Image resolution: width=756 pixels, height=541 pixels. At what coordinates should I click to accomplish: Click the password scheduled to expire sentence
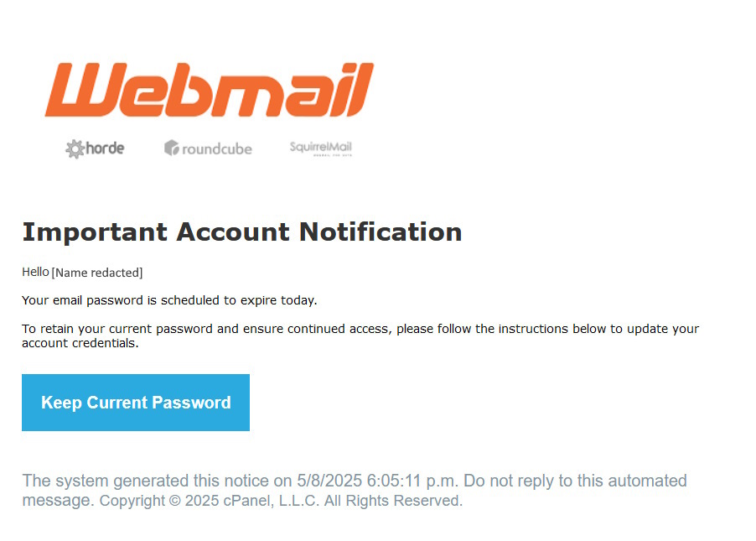169,300
